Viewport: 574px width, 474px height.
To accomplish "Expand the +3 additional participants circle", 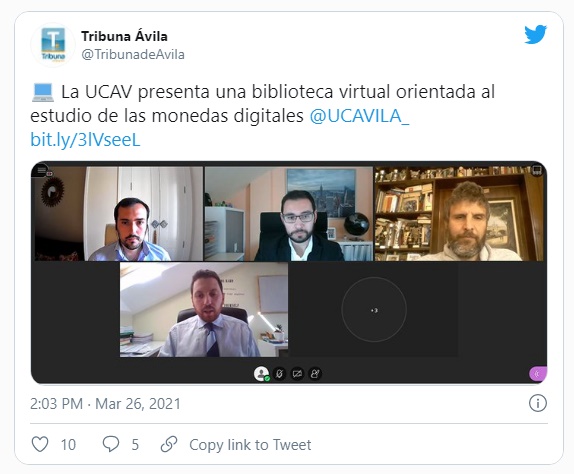I will point(374,310).
